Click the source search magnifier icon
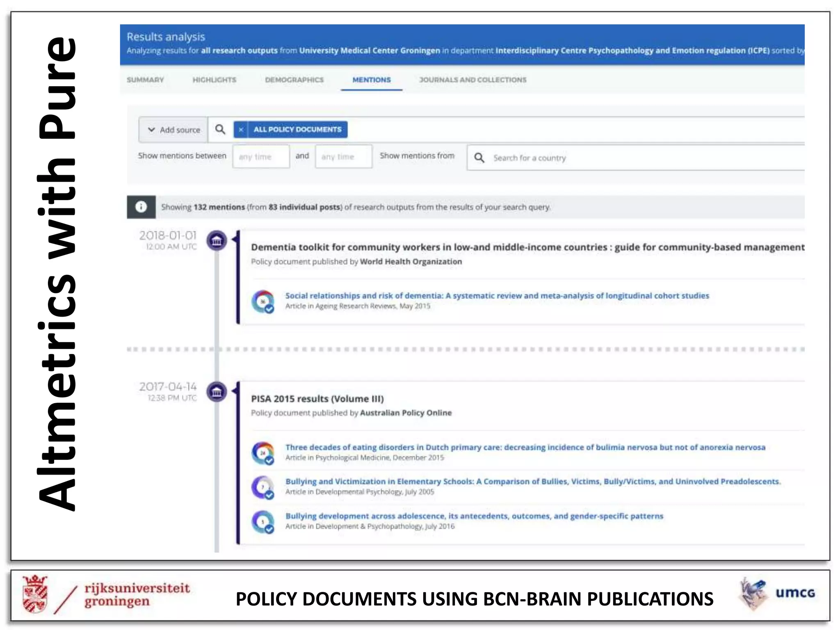The width and height of the screenshot is (840, 630). 220,130
